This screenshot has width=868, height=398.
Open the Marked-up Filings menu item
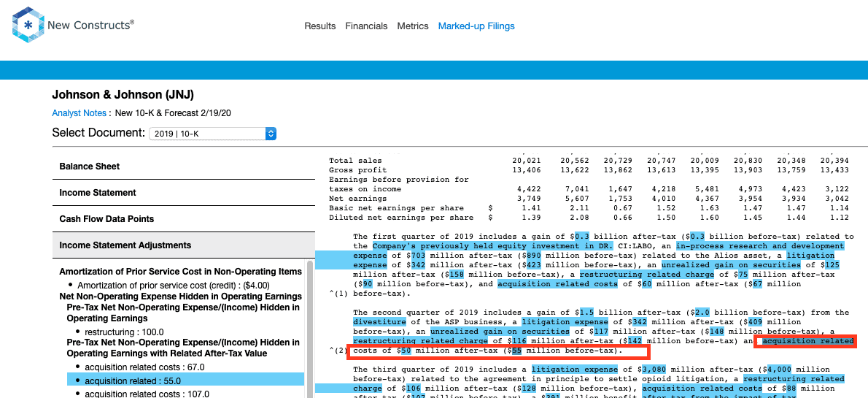pos(476,26)
